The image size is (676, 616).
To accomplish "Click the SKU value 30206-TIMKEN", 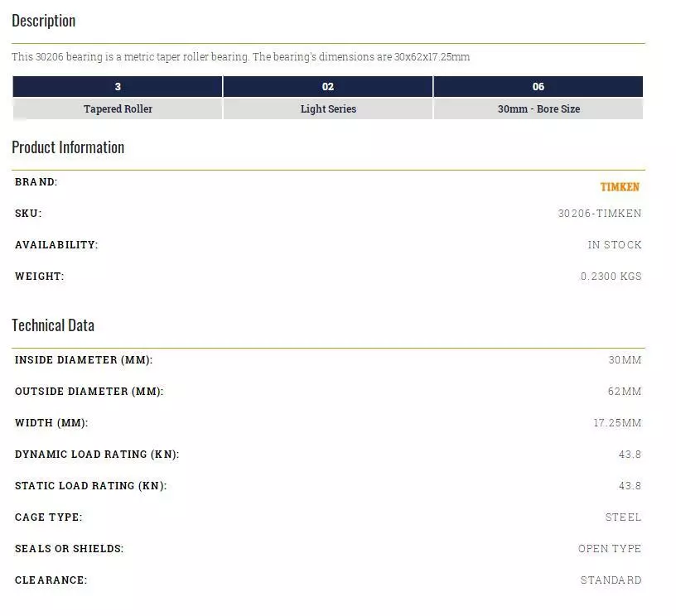I will (x=599, y=214).
